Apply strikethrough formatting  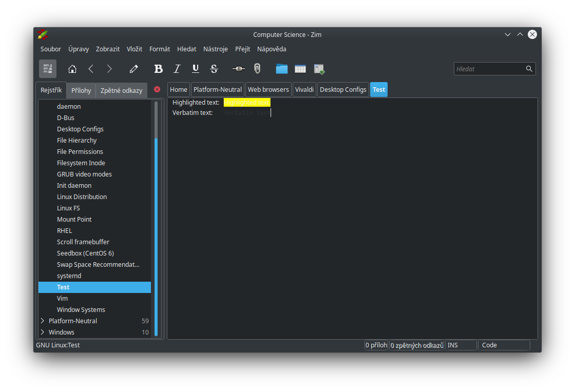214,68
